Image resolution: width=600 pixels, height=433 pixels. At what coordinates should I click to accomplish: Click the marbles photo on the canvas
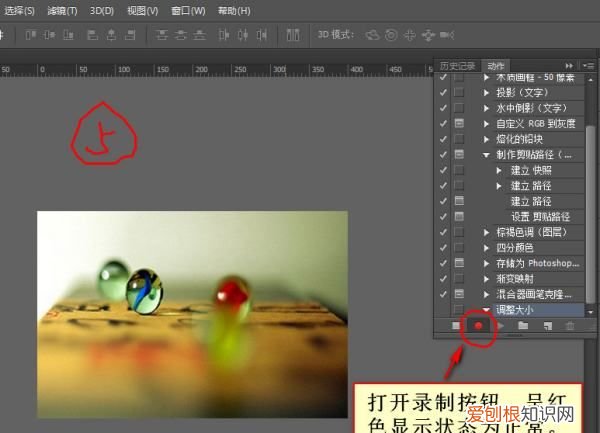192,314
